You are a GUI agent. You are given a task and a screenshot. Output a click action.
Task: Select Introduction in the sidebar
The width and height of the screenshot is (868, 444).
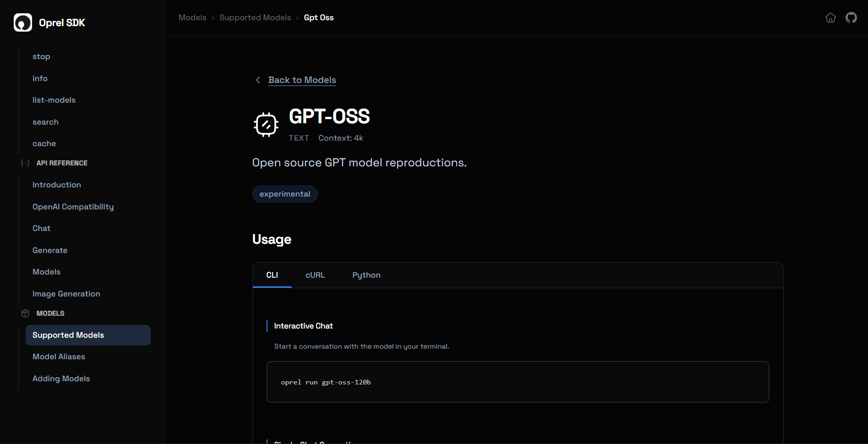coord(56,185)
